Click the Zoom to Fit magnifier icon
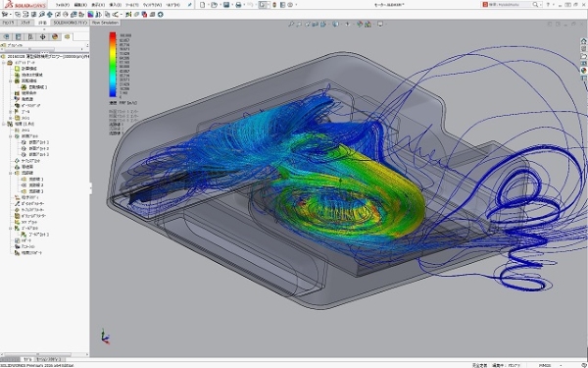Viewport: 588px width, 368px height. tap(291, 24)
